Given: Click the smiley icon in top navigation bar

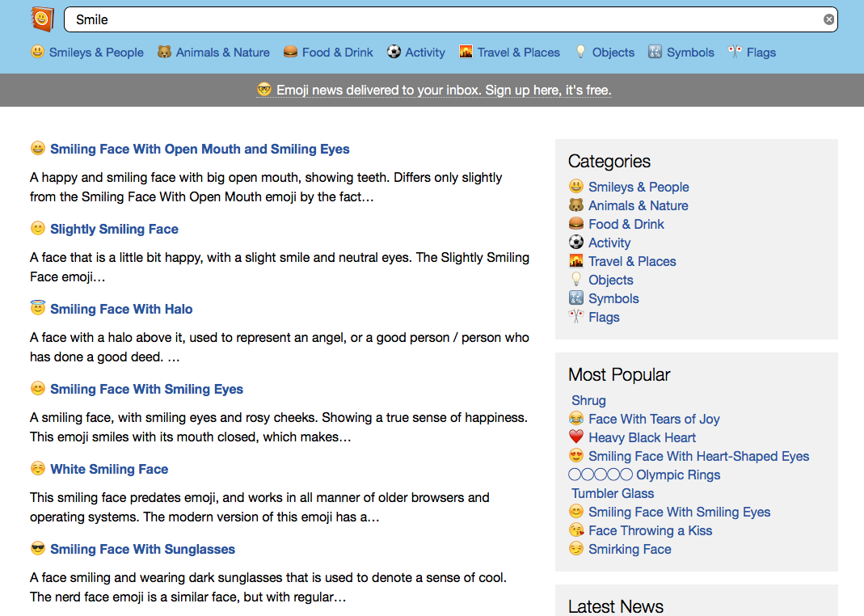Looking at the screenshot, I should (37, 52).
